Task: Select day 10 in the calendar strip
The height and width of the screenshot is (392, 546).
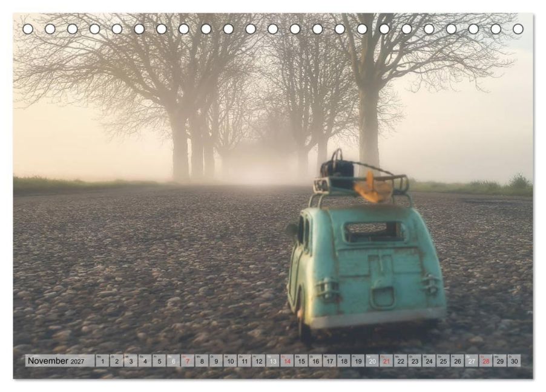Action: pyautogui.click(x=230, y=361)
